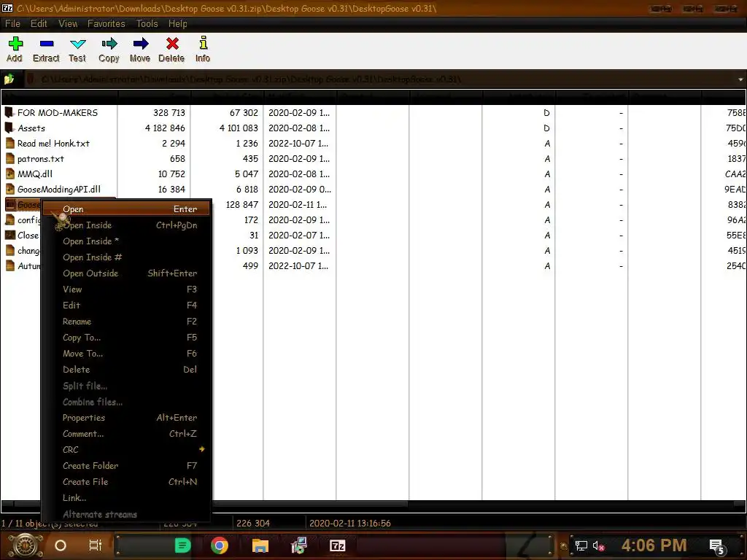Viewport: 747px width, 560px height.
Task: Click the Delete toolbar icon
Action: (171, 49)
